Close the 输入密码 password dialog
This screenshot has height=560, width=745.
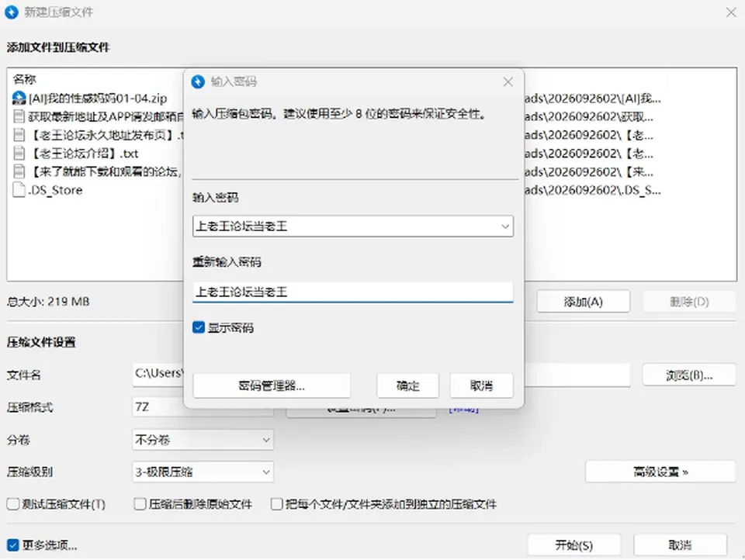click(x=508, y=81)
